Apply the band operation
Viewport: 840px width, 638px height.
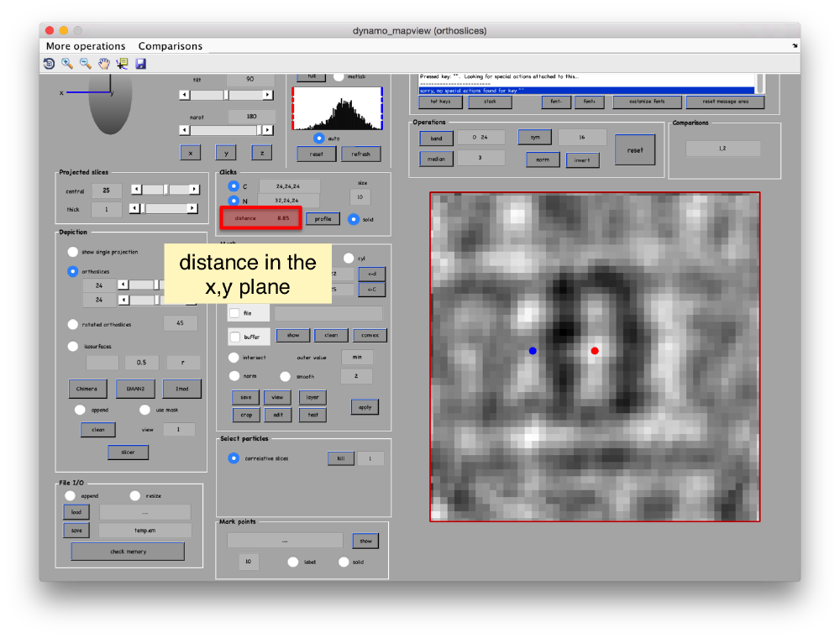(x=437, y=138)
